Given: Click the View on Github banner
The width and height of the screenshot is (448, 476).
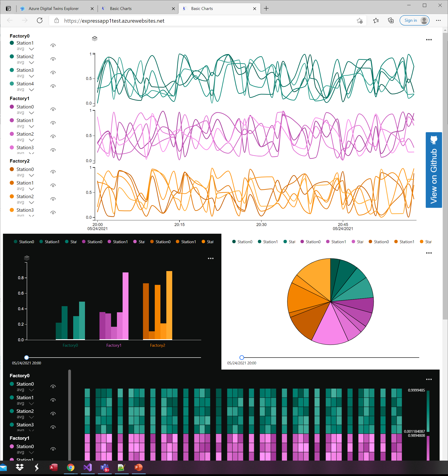Looking at the screenshot, I should tap(433, 170).
